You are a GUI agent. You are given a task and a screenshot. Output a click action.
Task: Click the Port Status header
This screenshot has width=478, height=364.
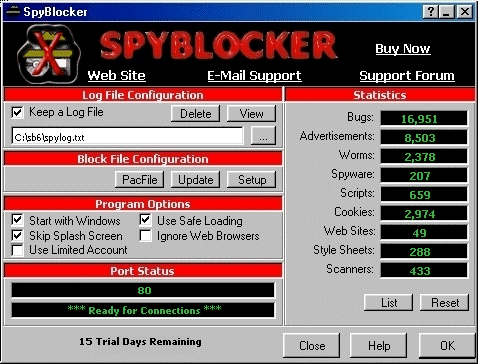tap(143, 271)
